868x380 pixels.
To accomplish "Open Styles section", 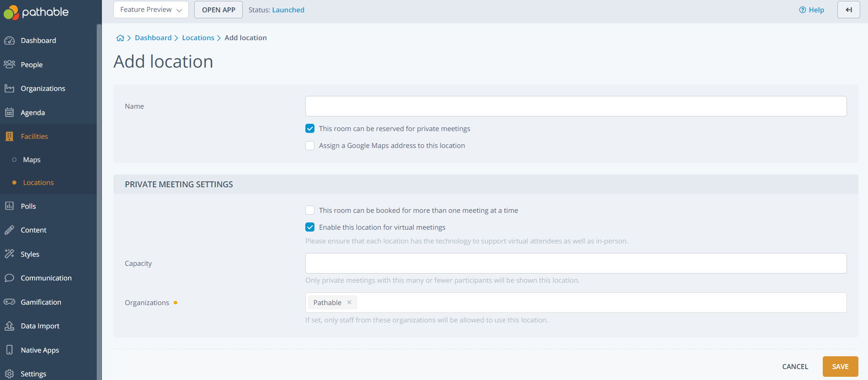I will [30, 254].
